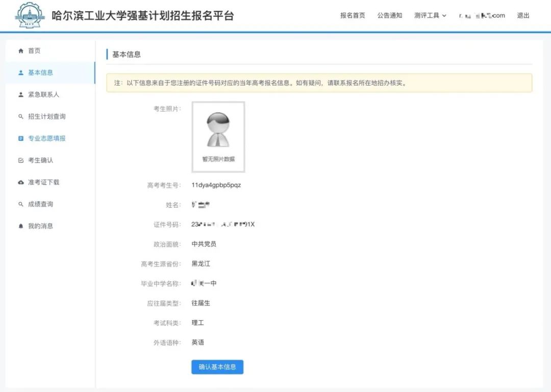The width and height of the screenshot is (551, 392).
Task: Select the magnifier icon for 招生计划查询
Action: [x=19, y=116]
